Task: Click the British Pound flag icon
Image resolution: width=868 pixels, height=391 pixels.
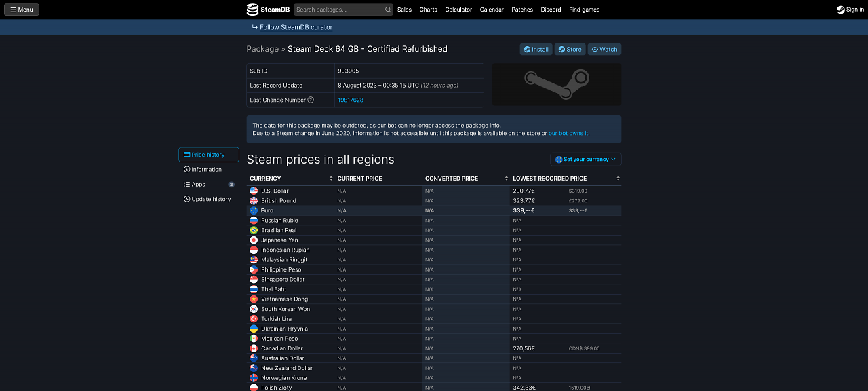Action: tap(254, 201)
